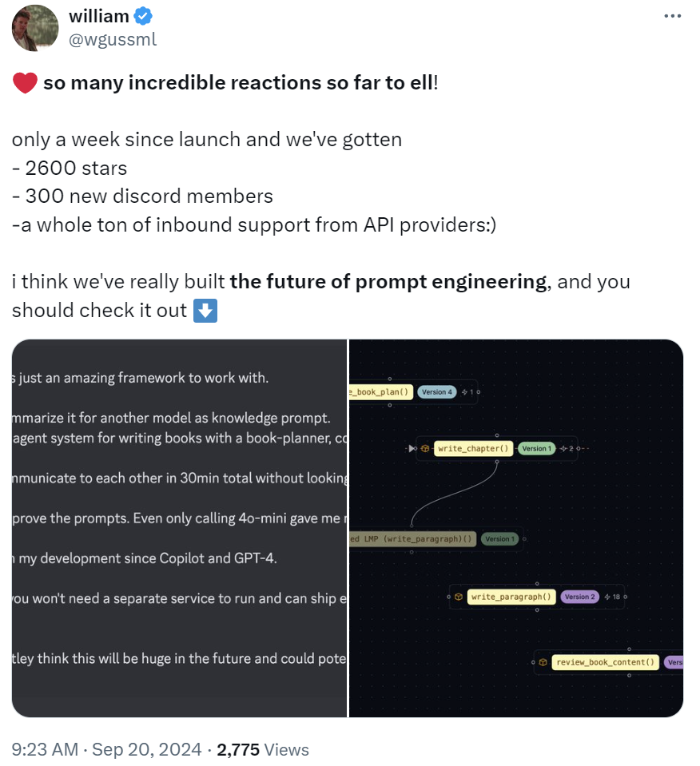The image size is (700, 766).
Task: Select the cube icon on write_chapter node
Action: tap(424, 448)
